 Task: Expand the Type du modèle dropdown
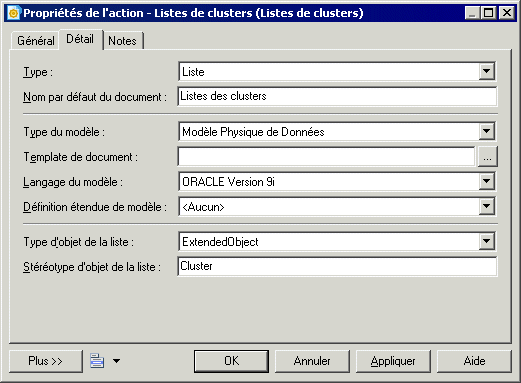tap(487, 131)
